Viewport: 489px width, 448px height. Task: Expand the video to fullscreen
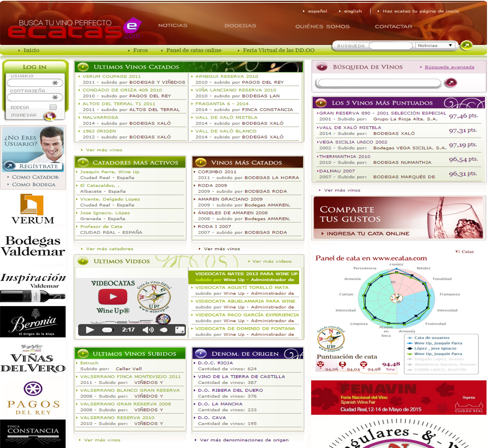(180, 330)
